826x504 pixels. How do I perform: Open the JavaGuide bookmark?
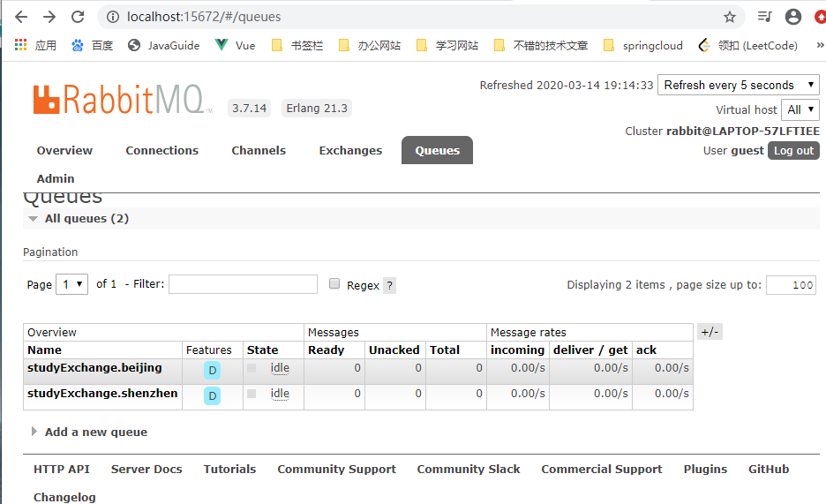(164, 45)
